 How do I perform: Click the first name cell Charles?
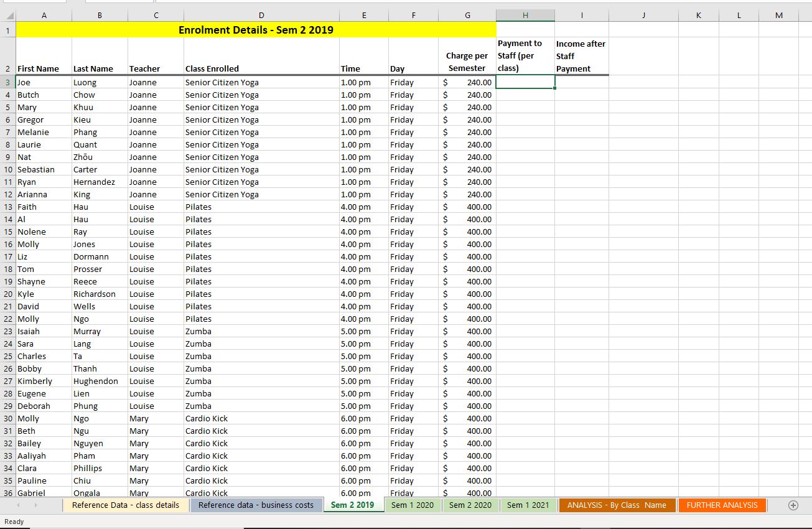pos(44,356)
